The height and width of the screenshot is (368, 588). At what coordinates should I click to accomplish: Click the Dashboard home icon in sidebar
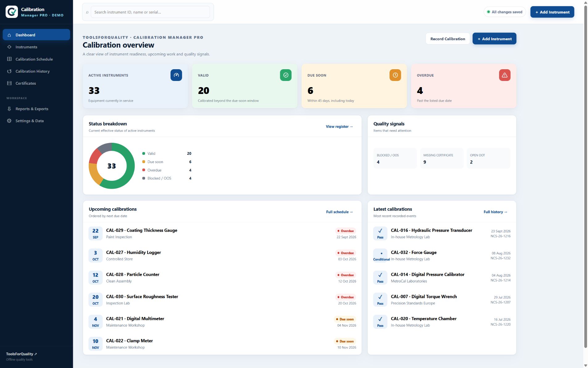[9, 35]
